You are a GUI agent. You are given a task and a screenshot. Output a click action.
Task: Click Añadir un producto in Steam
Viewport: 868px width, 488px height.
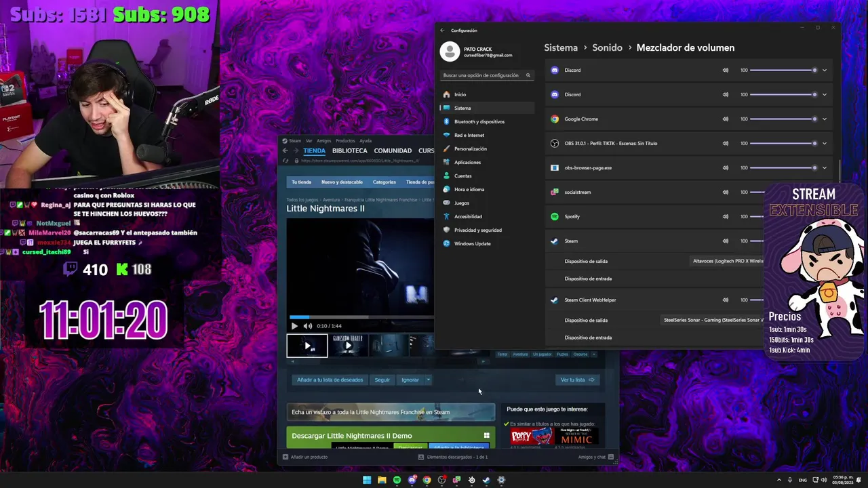click(x=305, y=457)
